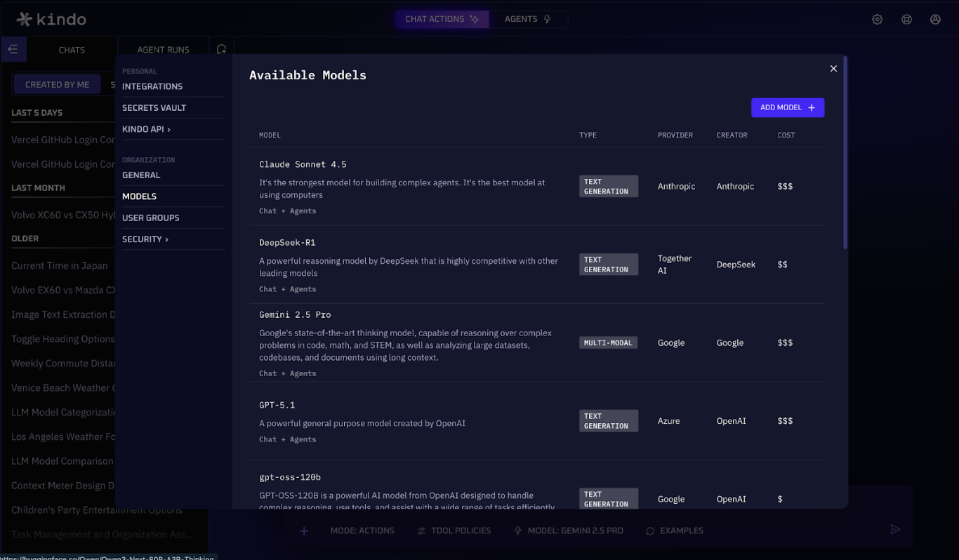Click Chat + Agents under GPT-5.1
Viewport: 959px width, 560px height.
pos(288,439)
